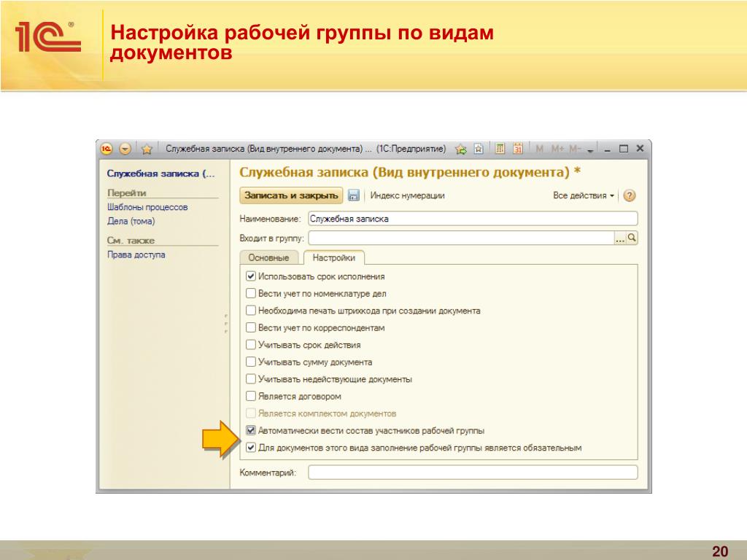Toggle Автоматически вести состав участников рабочей группы
Screen dimensions: 747x560
click(x=251, y=430)
